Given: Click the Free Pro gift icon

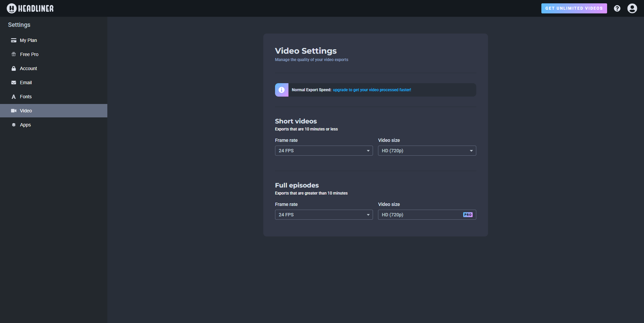Looking at the screenshot, I should 14,54.
